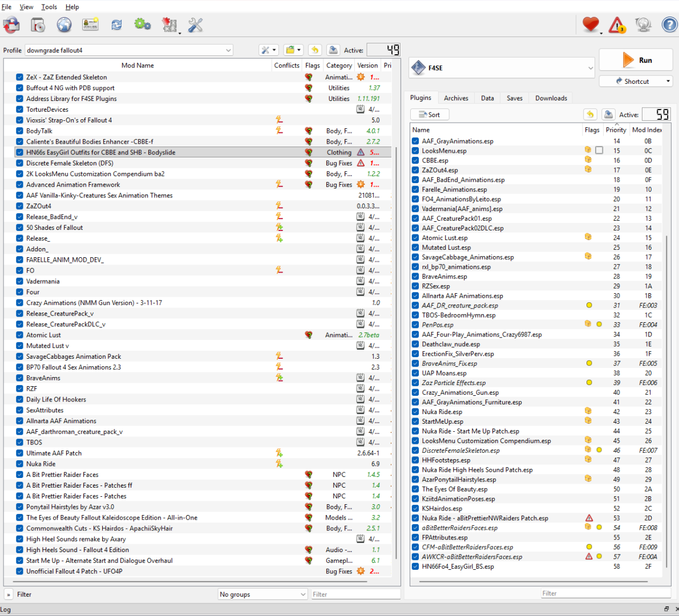Uncheck the ZeX - ZaZ Extended Skeleton mod
Screen dimensions: 679x616
click(19, 77)
